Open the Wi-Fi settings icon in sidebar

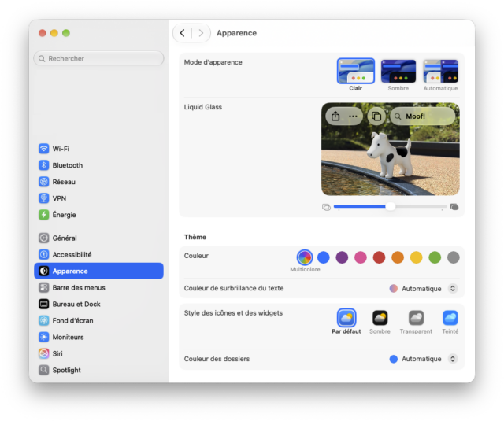(x=44, y=149)
